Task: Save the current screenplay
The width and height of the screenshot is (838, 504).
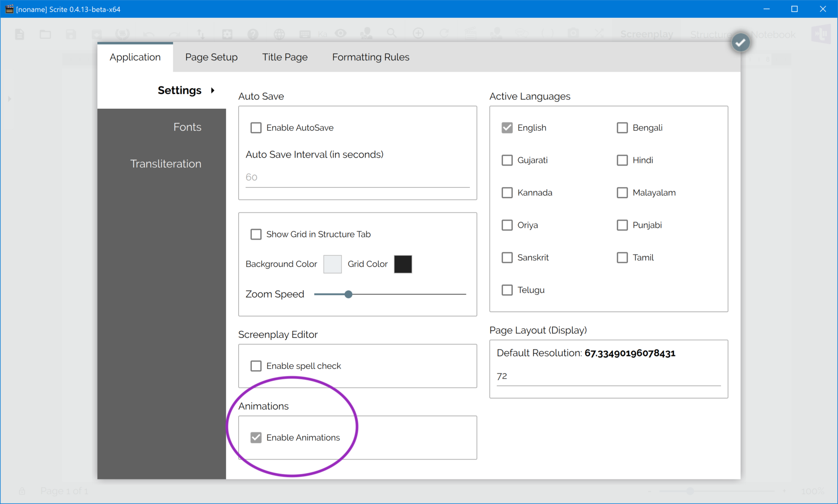Action: pyautogui.click(x=71, y=34)
